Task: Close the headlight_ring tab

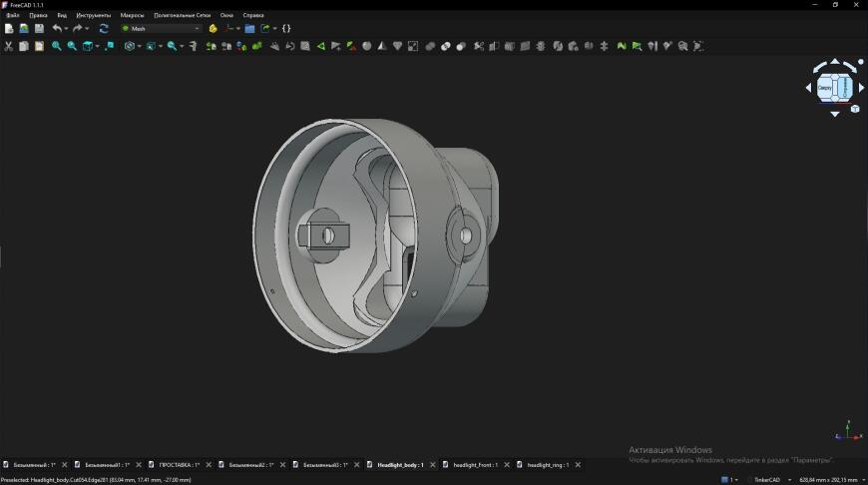Action: point(578,465)
